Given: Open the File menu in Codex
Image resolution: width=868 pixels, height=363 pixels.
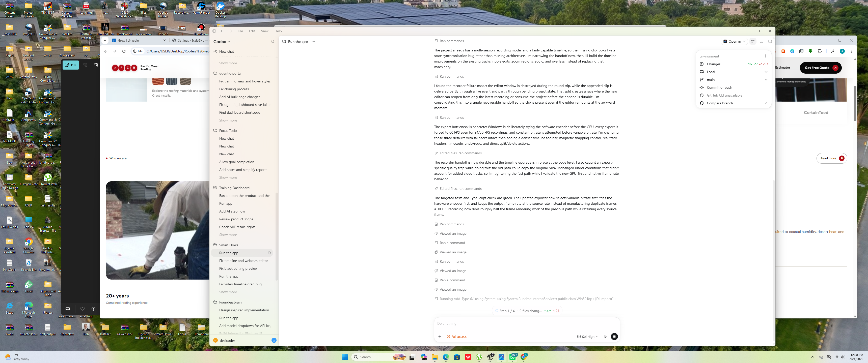Looking at the screenshot, I should (x=240, y=31).
